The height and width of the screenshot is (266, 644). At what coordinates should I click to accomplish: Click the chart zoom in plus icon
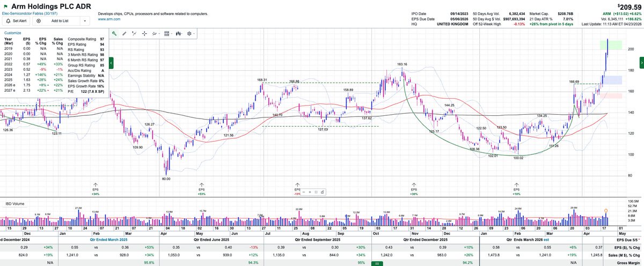pos(310,192)
